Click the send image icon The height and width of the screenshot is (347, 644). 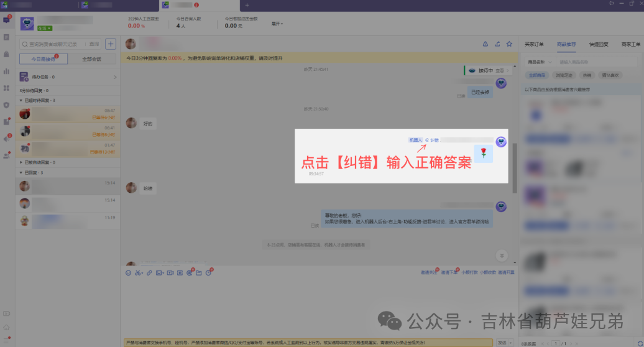pyautogui.click(x=159, y=272)
